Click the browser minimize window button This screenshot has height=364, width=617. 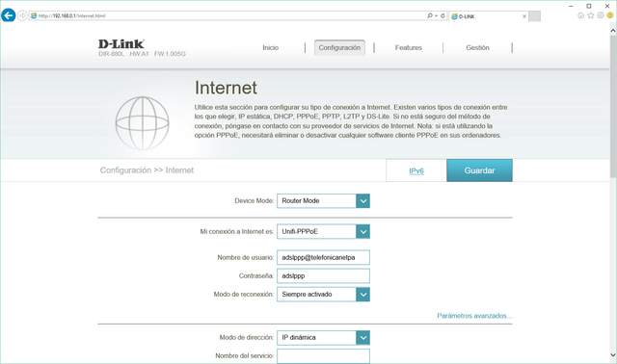click(571, 6)
